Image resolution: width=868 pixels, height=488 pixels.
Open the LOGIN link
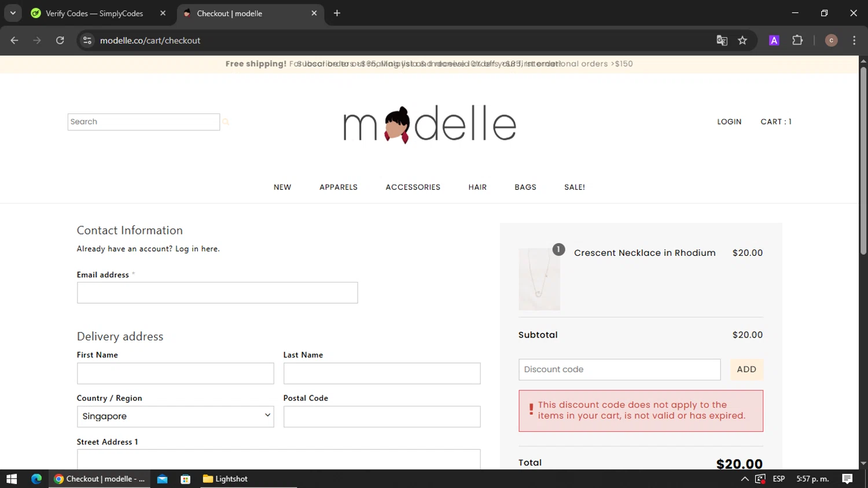point(729,122)
